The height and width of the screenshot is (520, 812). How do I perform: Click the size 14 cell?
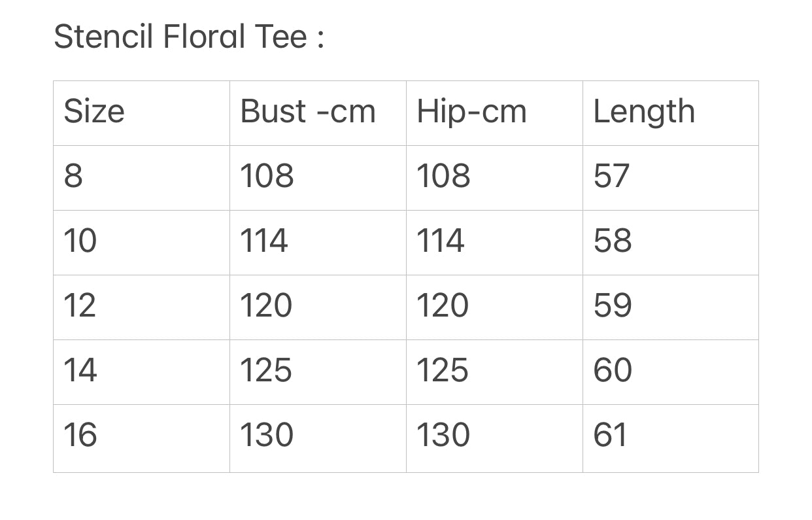[x=141, y=372]
